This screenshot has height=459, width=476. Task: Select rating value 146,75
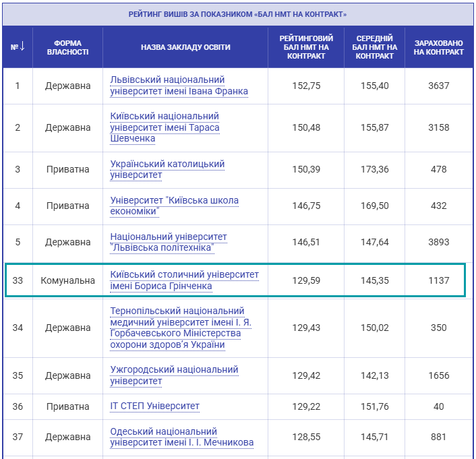306,206
